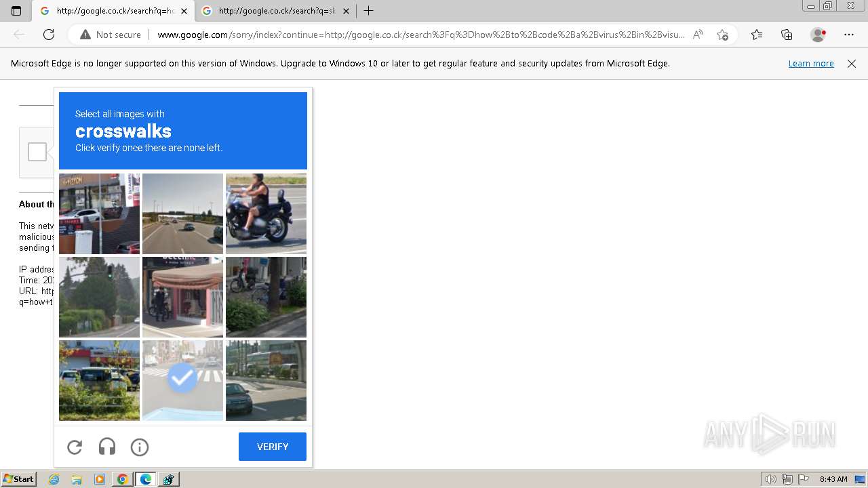The image size is (868, 488).
Task: Open File Explorer from taskbar
Action: click(x=77, y=479)
